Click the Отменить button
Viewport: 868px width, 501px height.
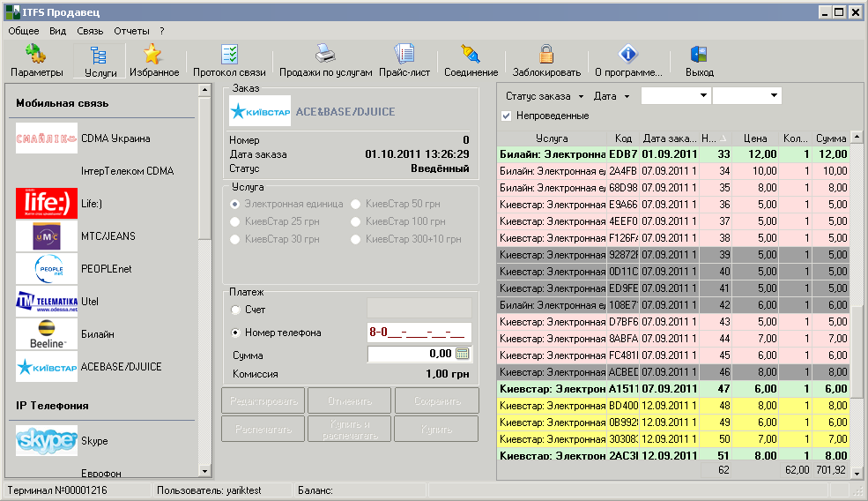pyautogui.click(x=350, y=400)
